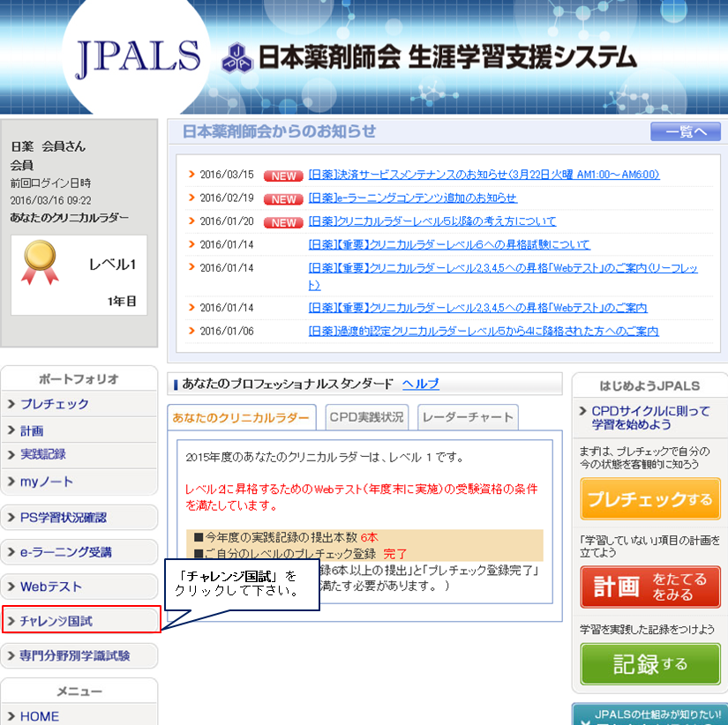Open the Webテスト sidebar item
Screen dimensions: 728x725
79,587
